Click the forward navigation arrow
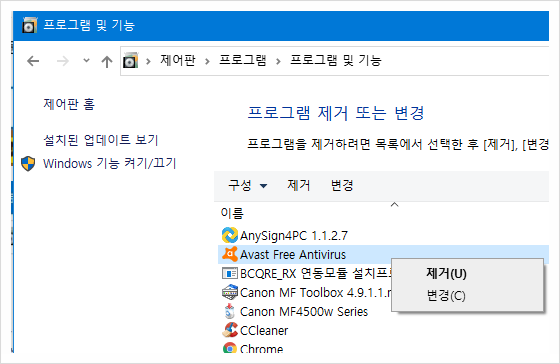560x364 pixels. click(x=63, y=61)
